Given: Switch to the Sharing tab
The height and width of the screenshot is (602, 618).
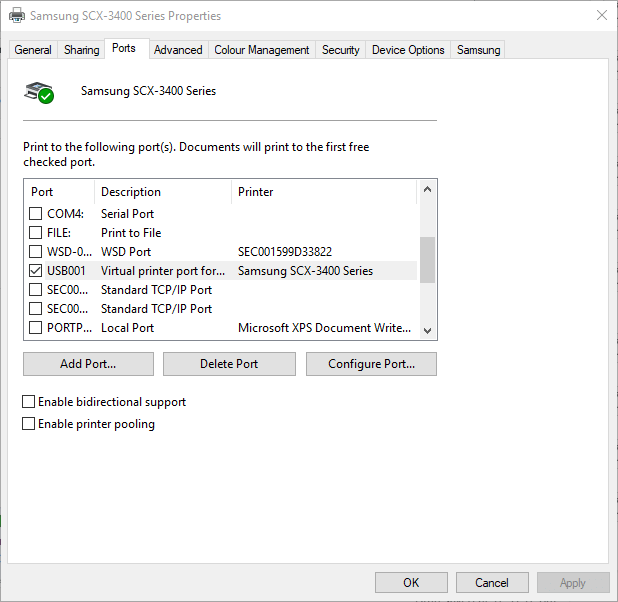Looking at the screenshot, I should 82,50.
